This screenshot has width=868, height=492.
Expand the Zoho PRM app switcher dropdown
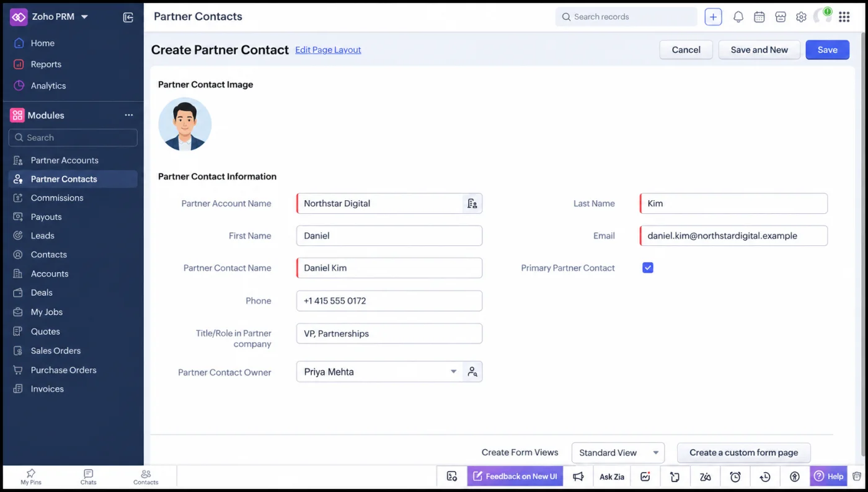(85, 17)
